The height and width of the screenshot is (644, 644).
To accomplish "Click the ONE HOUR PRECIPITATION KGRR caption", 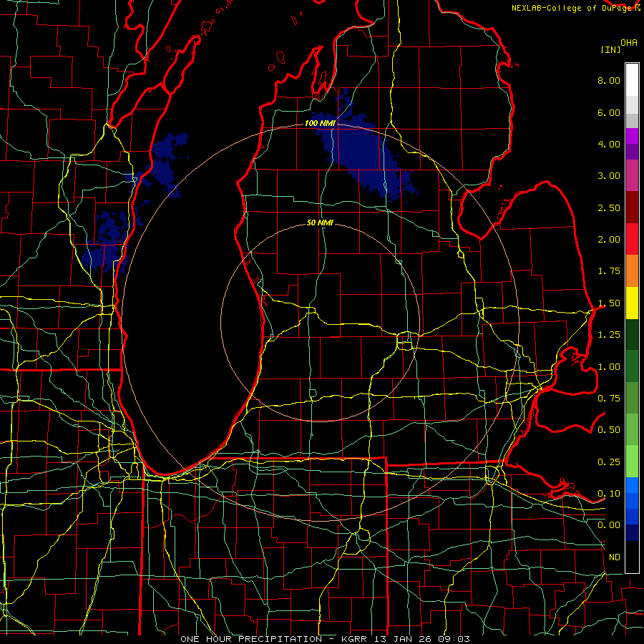I will (326, 639).
